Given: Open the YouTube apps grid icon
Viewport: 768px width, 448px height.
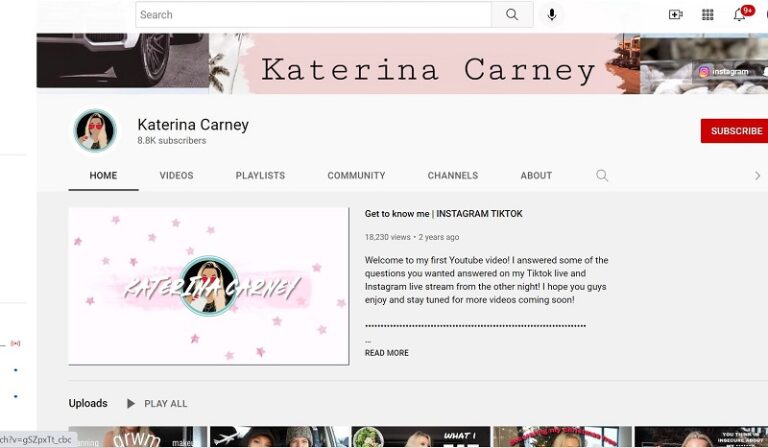Looking at the screenshot, I should (x=707, y=15).
